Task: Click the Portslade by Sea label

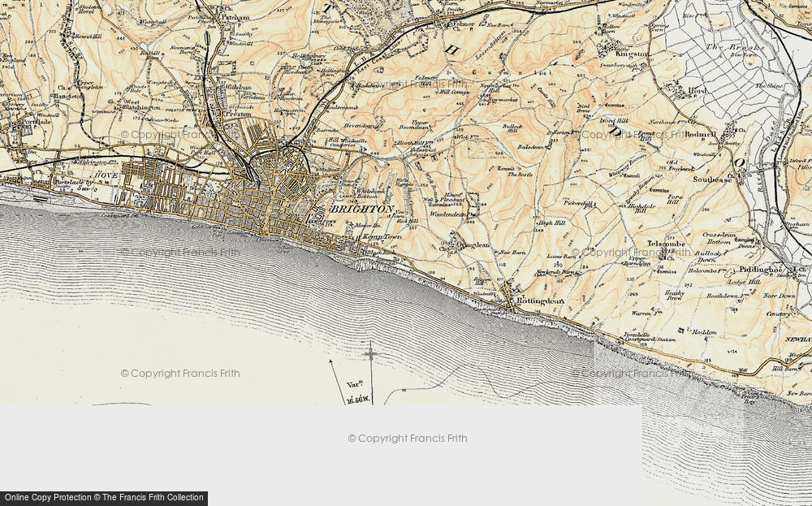Action: click(72, 184)
